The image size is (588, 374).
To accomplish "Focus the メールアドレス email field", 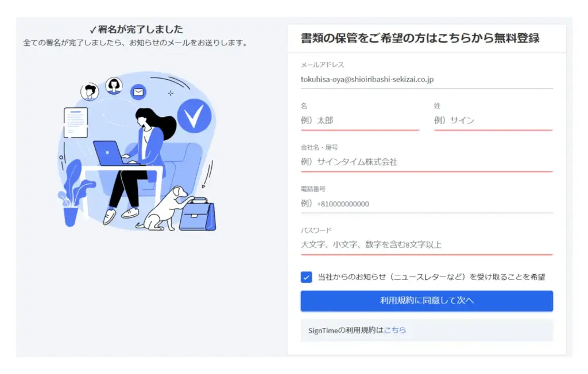I will click(427, 80).
